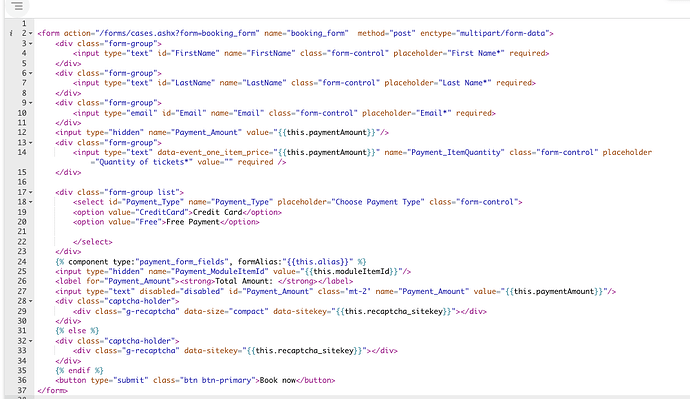Collapse the select element at line 18
690x399 pixels.
[31, 202]
